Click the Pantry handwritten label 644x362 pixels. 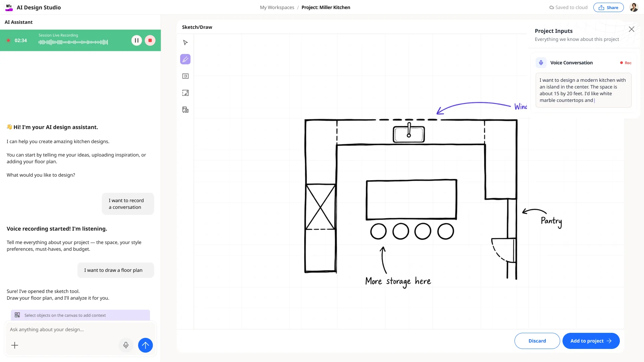click(551, 221)
